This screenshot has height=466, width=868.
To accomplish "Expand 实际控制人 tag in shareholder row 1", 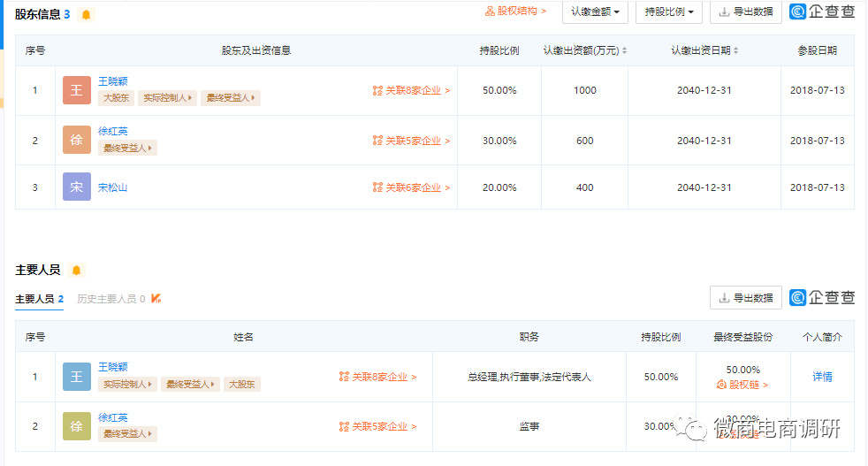I will point(167,98).
